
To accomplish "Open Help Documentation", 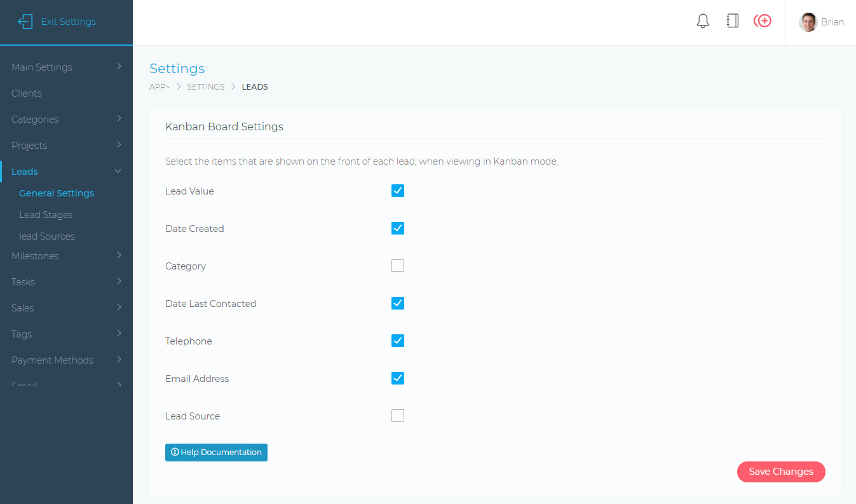I will pos(216,452).
